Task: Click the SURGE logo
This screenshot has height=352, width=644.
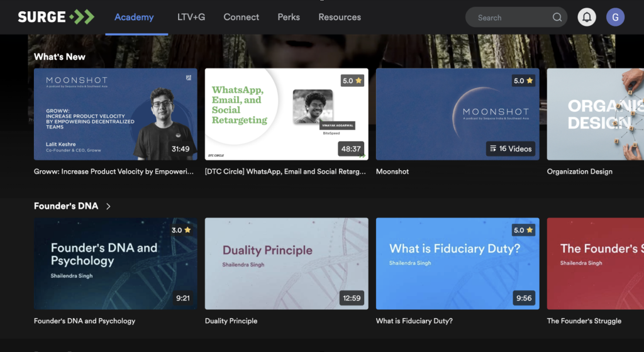Action: pos(56,17)
